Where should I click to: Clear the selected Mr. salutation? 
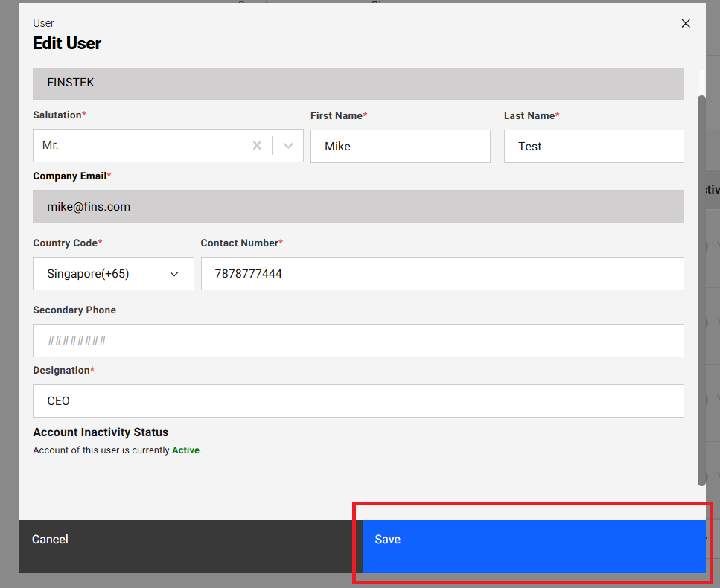(x=257, y=146)
